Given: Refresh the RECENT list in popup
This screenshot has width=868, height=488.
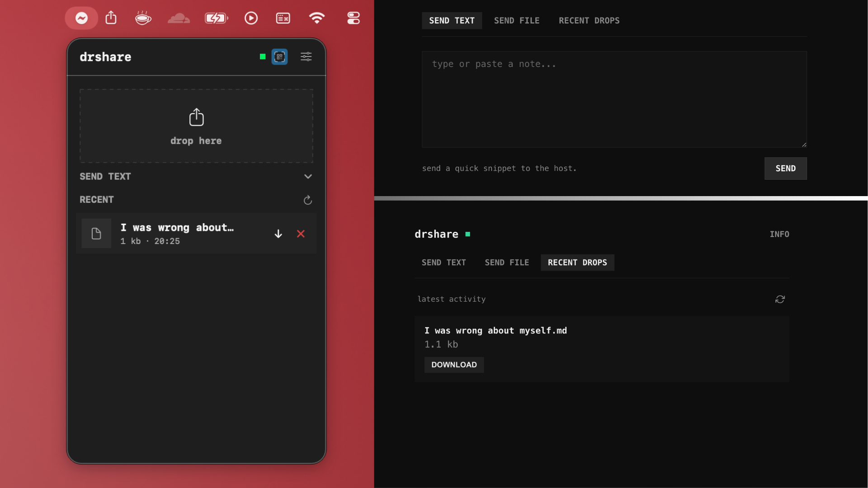Looking at the screenshot, I should [308, 200].
